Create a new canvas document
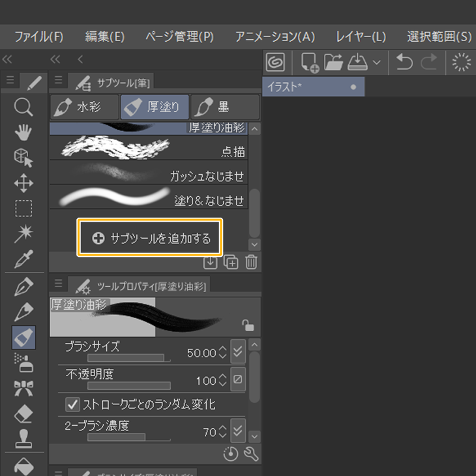The image size is (476, 476). coord(310,63)
